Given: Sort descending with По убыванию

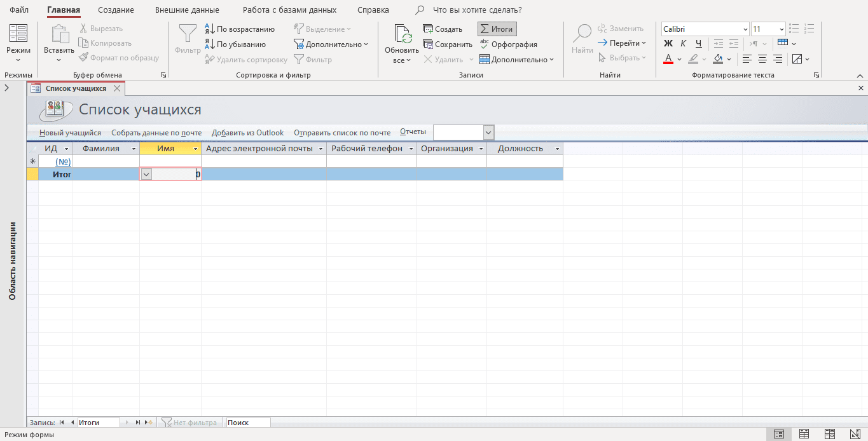Looking at the screenshot, I should coord(235,44).
